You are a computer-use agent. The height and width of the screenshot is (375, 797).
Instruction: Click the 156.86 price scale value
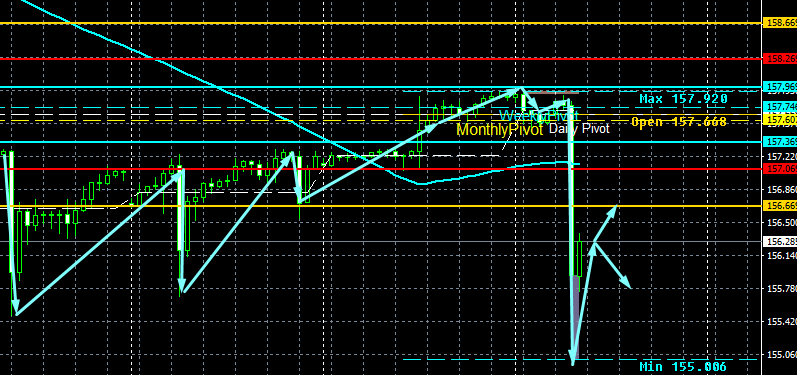[x=781, y=190]
